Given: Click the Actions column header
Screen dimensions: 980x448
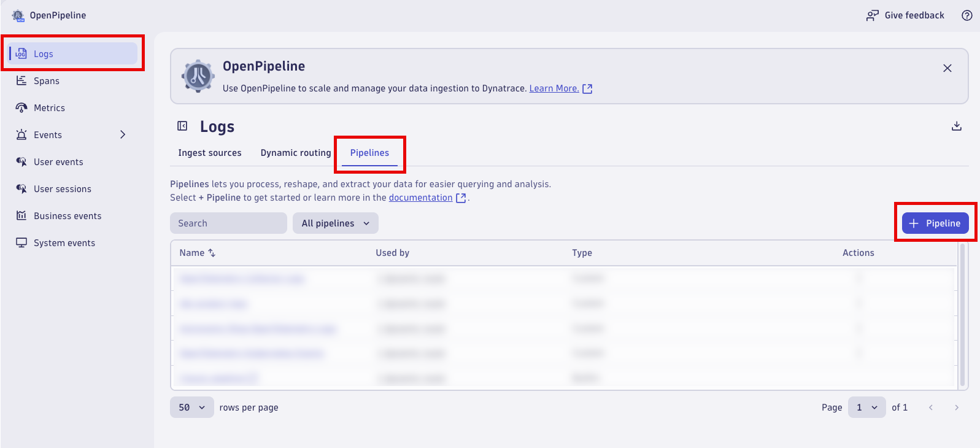Looking at the screenshot, I should (x=858, y=253).
